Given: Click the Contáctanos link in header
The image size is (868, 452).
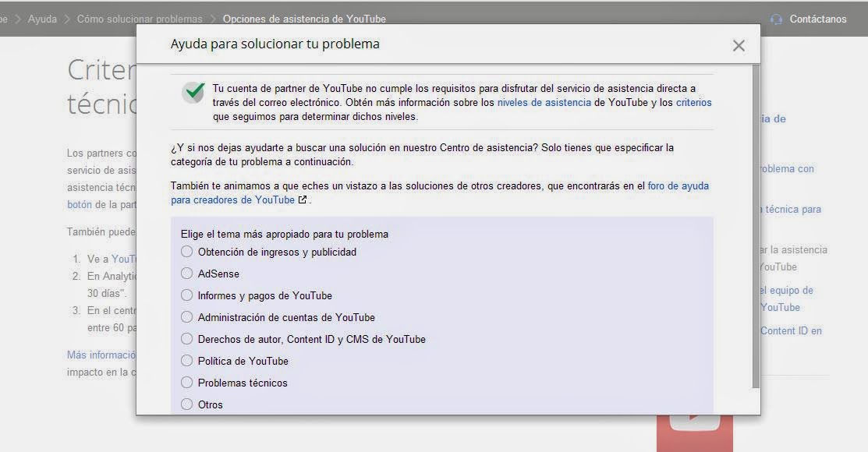Looking at the screenshot, I should click(x=817, y=19).
